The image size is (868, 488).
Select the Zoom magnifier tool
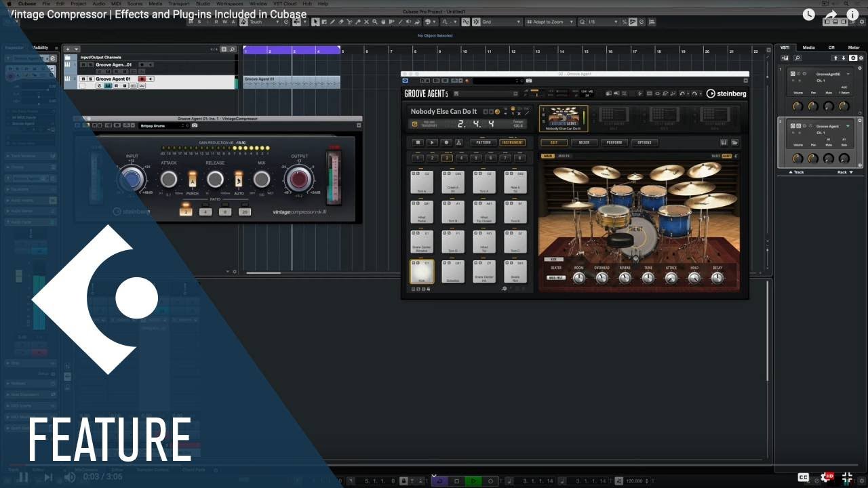[375, 22]
